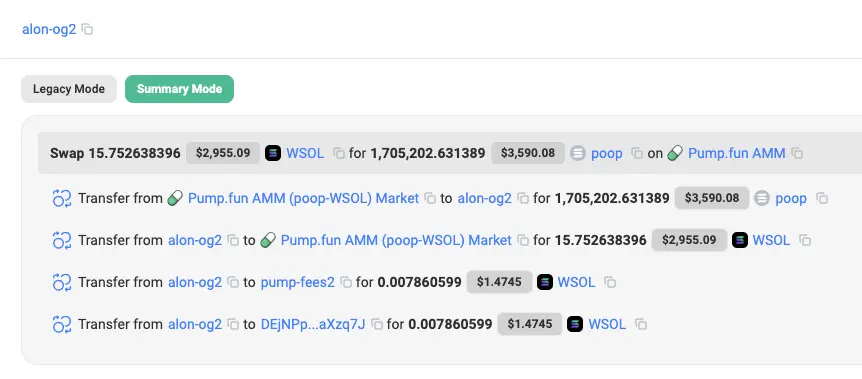Switch to Legacy Mode

(x=69, y=89)
